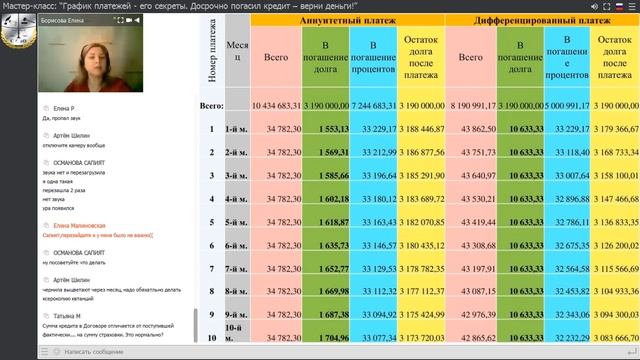Click the Аннуитетный платеж header
The image size is (640, 360).
tap(348, 20)
